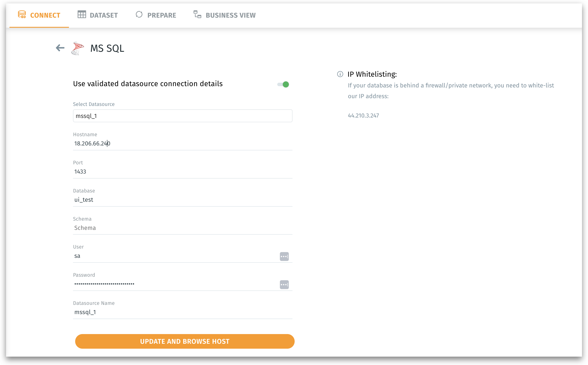Viewport: 588px width, 365px height.
Task: Click the Business View diagram icon
Action: (x=197, y=14)
